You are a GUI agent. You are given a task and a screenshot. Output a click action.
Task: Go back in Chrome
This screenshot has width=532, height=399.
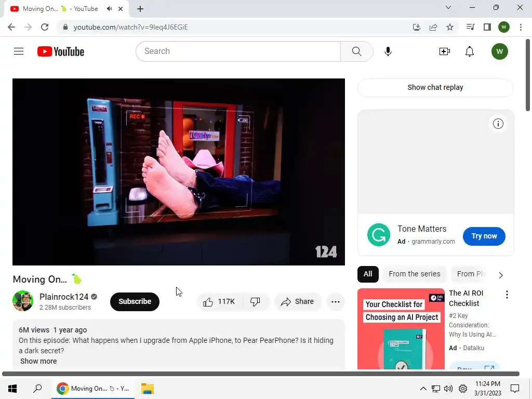click(11, 27)
